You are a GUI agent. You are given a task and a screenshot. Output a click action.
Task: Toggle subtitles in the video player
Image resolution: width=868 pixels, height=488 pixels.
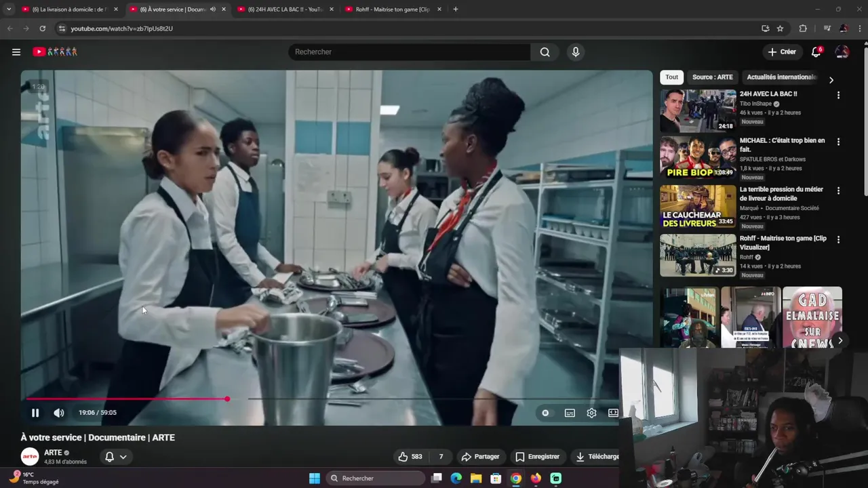(x=570, y=413)
